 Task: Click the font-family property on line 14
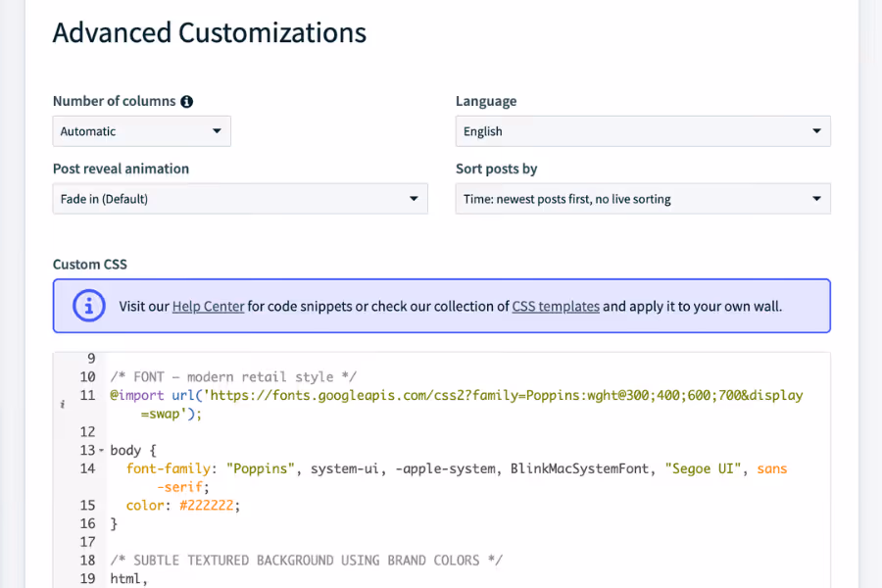169,468
